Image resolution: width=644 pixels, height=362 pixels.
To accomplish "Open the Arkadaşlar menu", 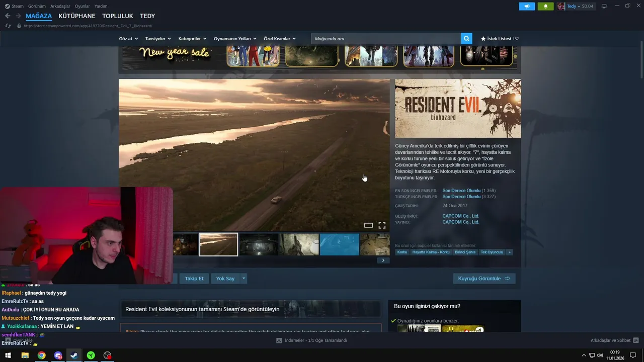I will pyautogui.click(x=60, y=7).
